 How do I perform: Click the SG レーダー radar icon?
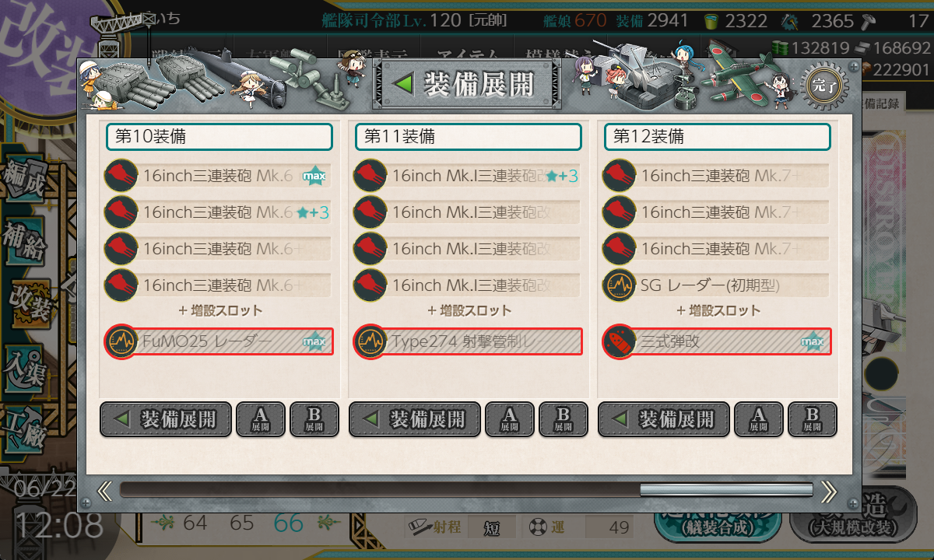click(x=619, y=285)
